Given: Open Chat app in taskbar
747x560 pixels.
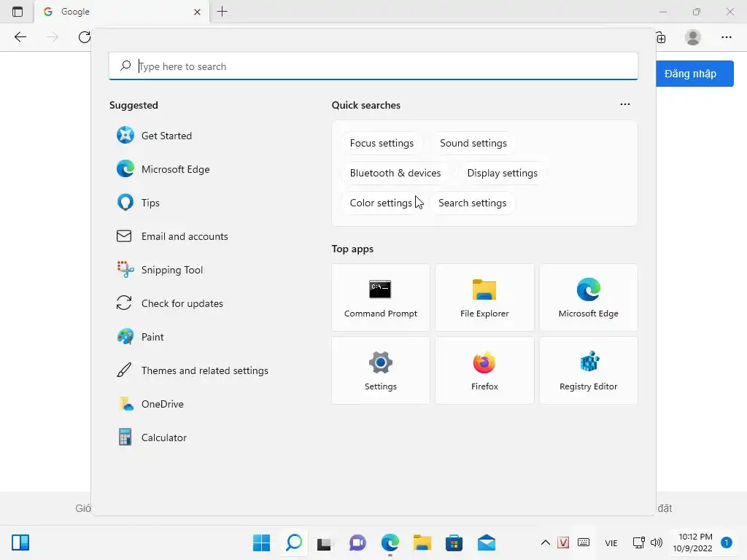Looking at the screenshot, I should click(x=357, y=542).
